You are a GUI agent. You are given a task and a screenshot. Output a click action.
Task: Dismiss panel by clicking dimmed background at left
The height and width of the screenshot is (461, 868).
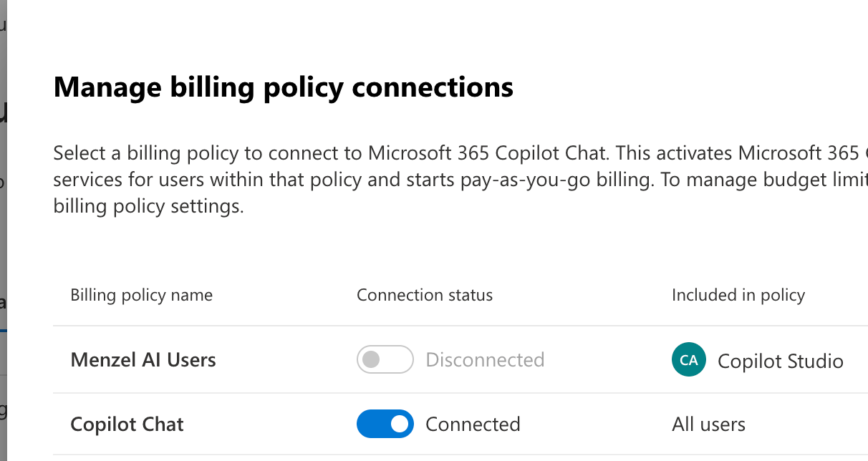click(3, 229)
